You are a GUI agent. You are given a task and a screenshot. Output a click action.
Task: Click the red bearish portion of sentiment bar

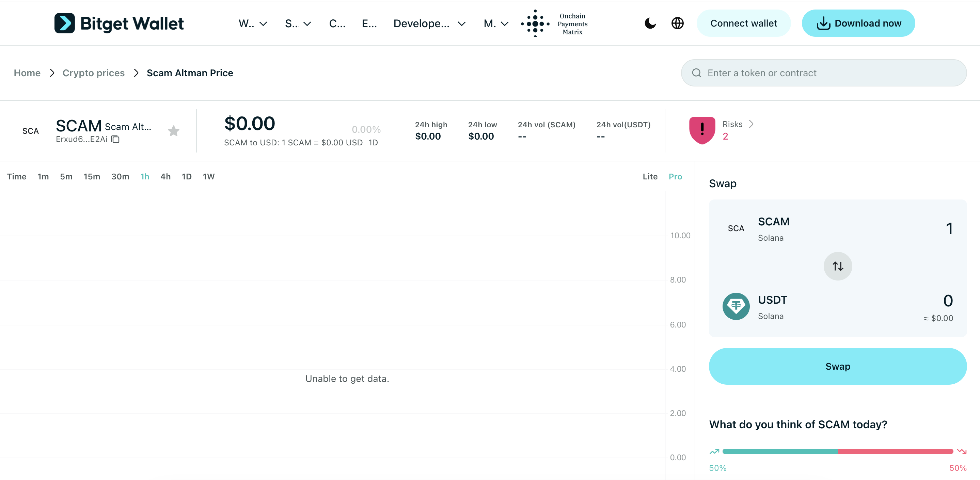896,451
